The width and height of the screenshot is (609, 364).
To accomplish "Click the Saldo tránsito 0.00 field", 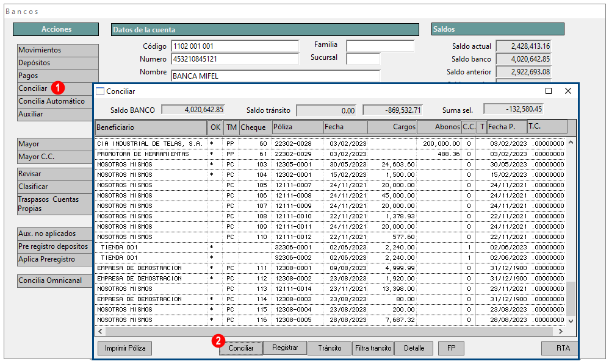I will [x=326, y=110].
